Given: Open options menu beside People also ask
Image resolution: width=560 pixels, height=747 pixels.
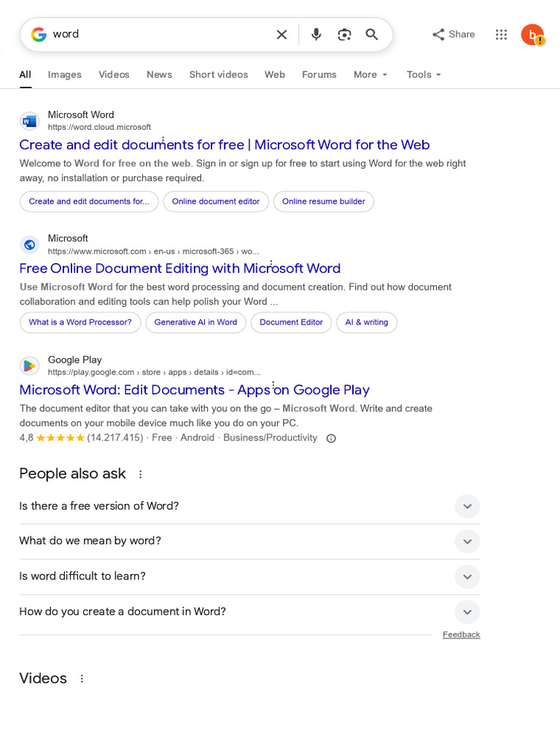Looking at the screenshot, I should click(x=141, y=474).
